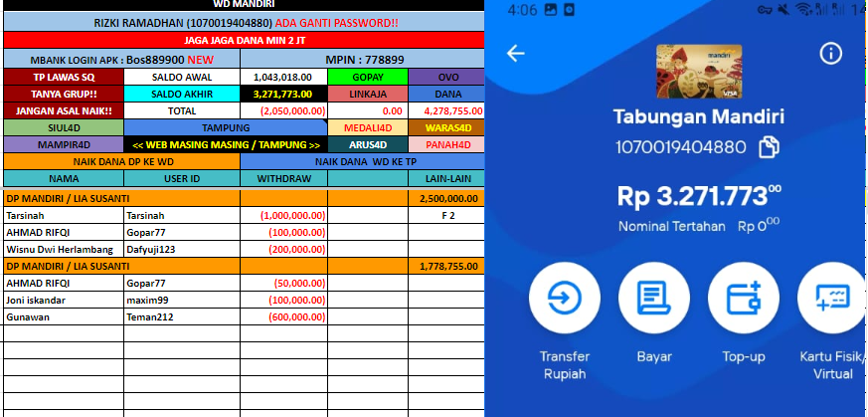Click the muted sound icon in status bar
The image size is (868, 417).
(x=783, y=9)
